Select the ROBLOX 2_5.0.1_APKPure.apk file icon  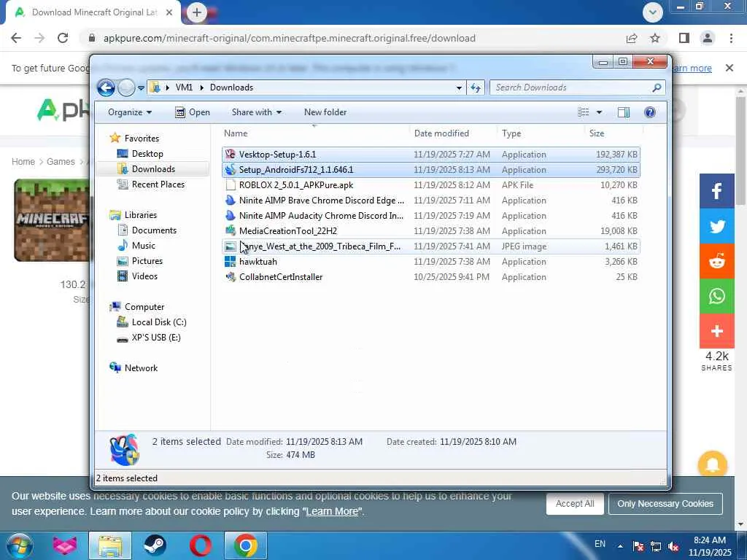point(231,184)
